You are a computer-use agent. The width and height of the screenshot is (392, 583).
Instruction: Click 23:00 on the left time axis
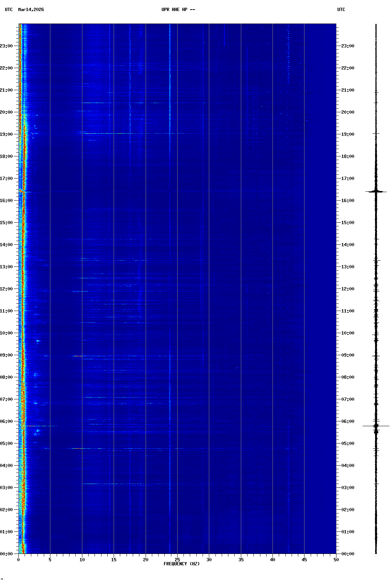(7, 46)
